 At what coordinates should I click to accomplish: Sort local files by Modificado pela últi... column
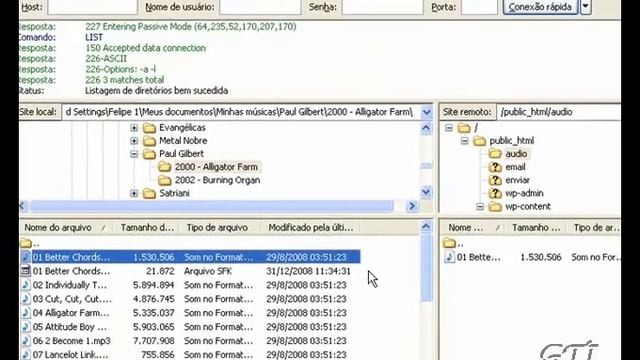[311, 228]
